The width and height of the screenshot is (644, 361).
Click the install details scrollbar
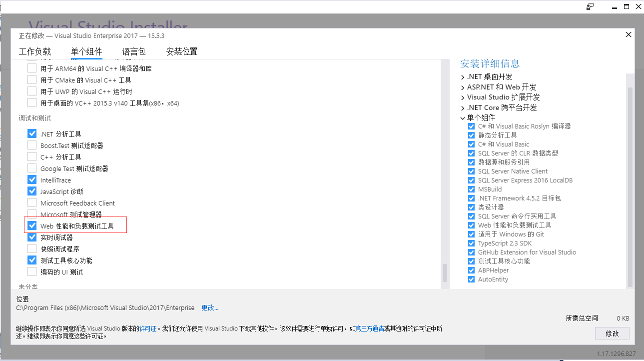click(630, 187)
